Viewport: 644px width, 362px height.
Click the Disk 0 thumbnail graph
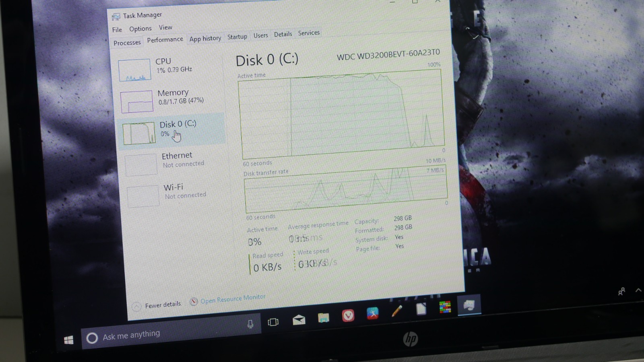point(139,133)
